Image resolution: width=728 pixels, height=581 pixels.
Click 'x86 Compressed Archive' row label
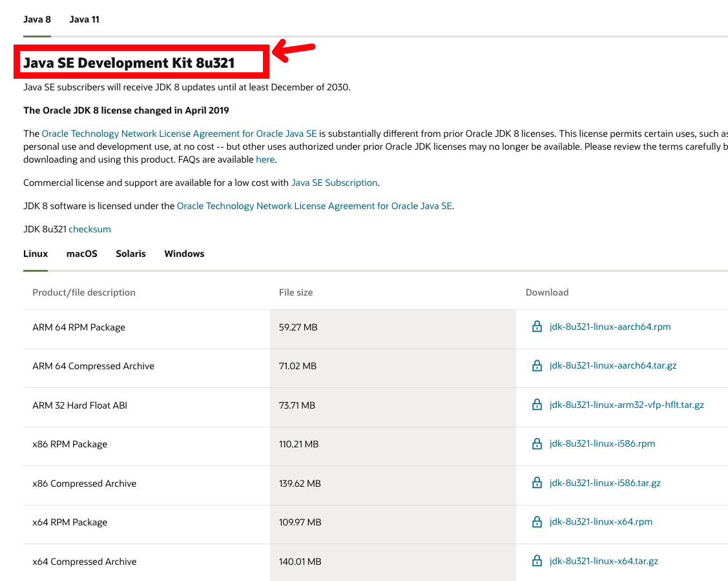click(x=85, y=484)
